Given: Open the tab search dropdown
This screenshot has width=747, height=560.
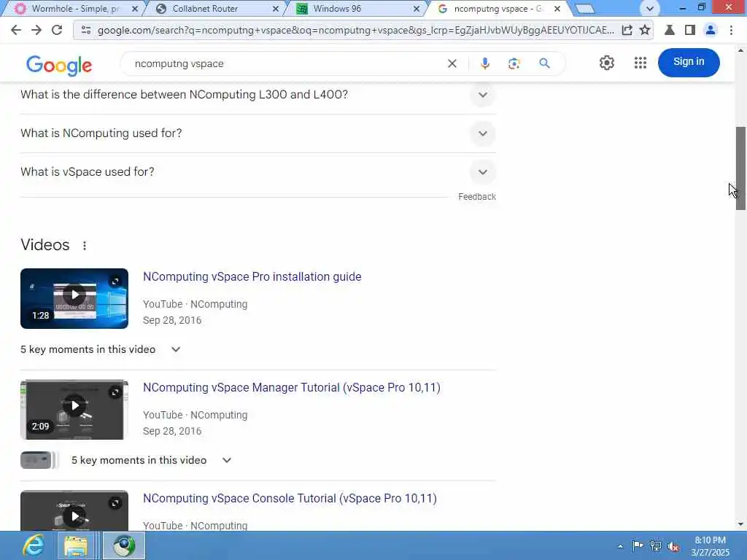Looking at the screenshot, I should [x=650, y=9].
